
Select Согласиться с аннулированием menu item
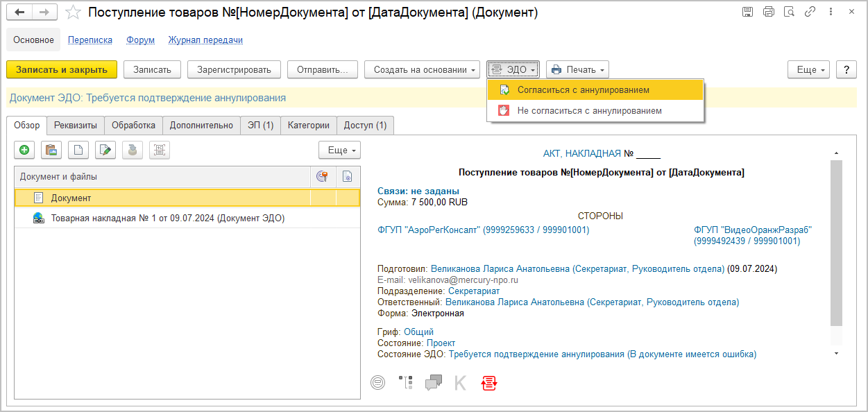pos(583,90)
